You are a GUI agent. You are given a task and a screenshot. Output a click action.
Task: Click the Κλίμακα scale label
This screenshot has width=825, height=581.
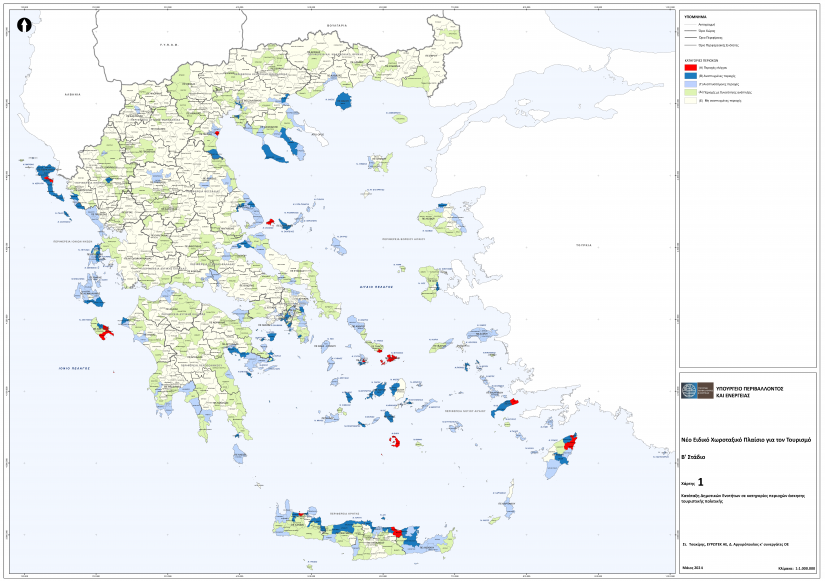point(788,567)
